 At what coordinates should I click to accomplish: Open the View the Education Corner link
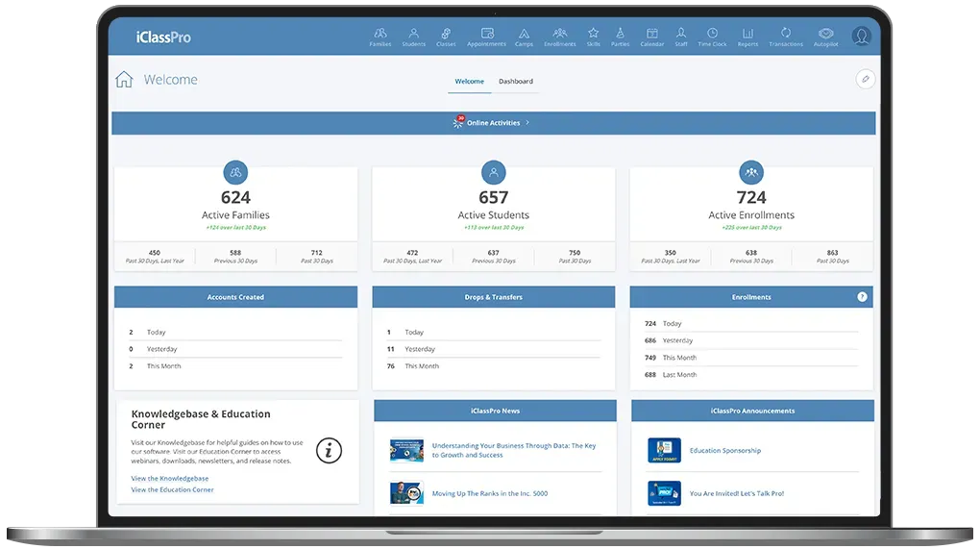coord(173,489)
